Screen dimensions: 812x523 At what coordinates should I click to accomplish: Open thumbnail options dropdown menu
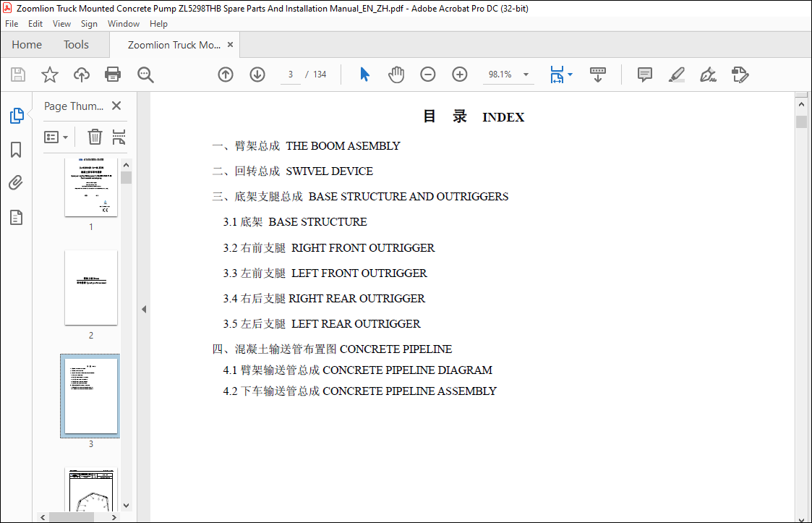tap(56, 137)
